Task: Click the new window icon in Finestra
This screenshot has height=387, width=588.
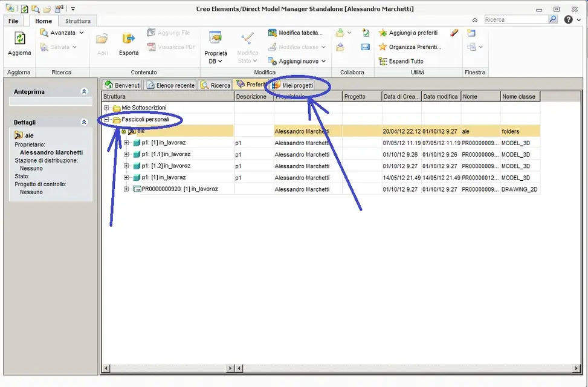Action: click(x=471, y=33)
